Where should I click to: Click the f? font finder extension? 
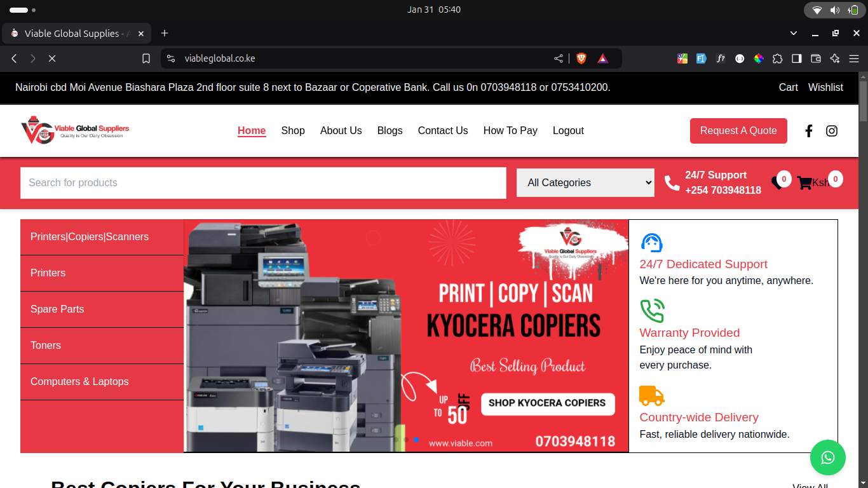721,58
